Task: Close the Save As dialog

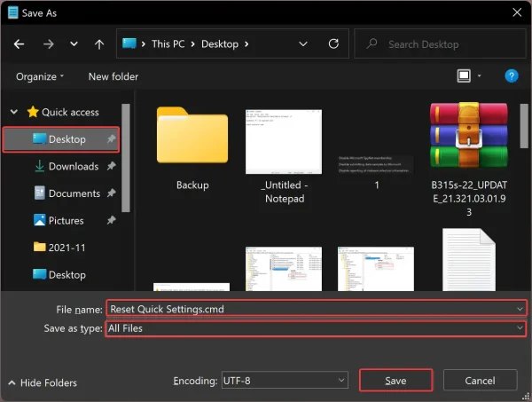Action: pos(517,12)
